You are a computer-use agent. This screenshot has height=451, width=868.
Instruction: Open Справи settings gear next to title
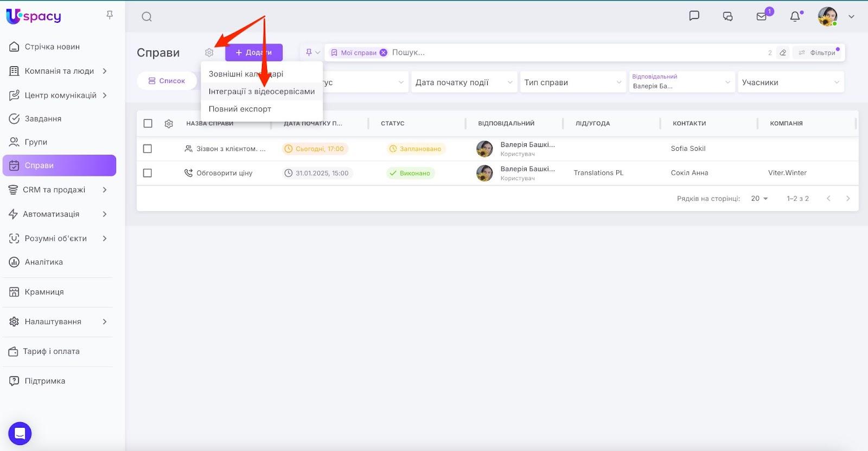(209, 53)
